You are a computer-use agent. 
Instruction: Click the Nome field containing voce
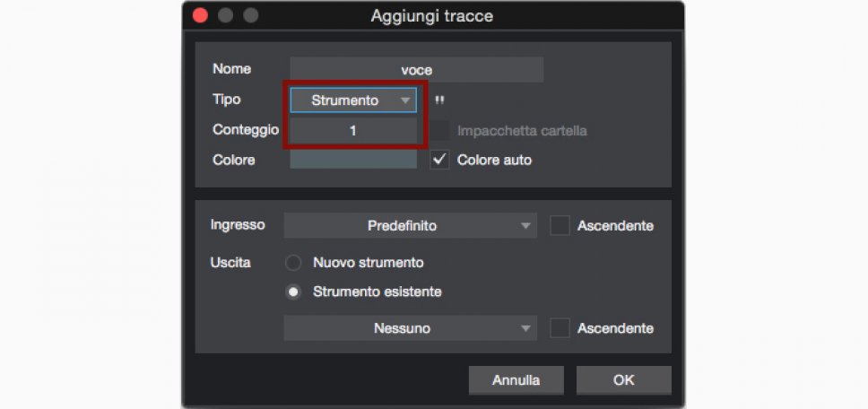(416, 70)
